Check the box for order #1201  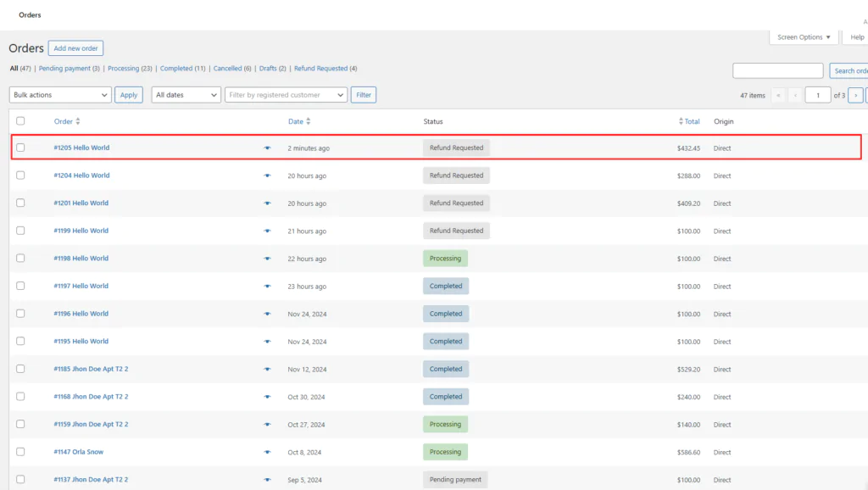[20, 203]
